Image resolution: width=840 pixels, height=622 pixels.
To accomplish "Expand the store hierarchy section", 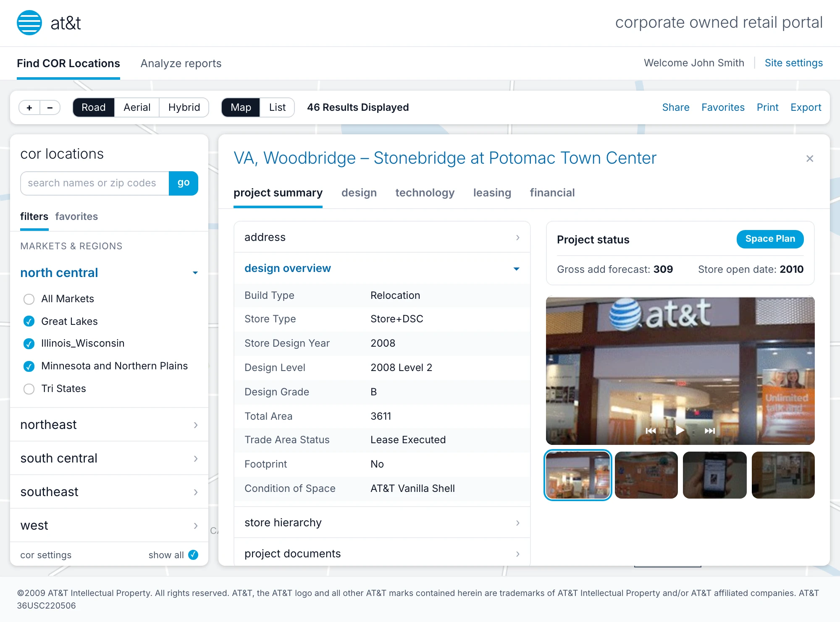I will coord(382,523).
